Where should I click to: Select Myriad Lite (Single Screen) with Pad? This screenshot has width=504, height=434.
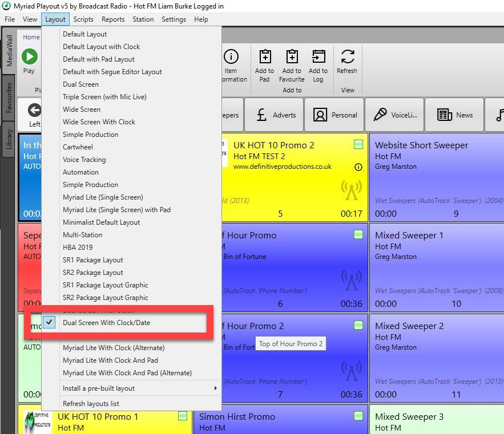pyautogui.click(x=116, y=209)
